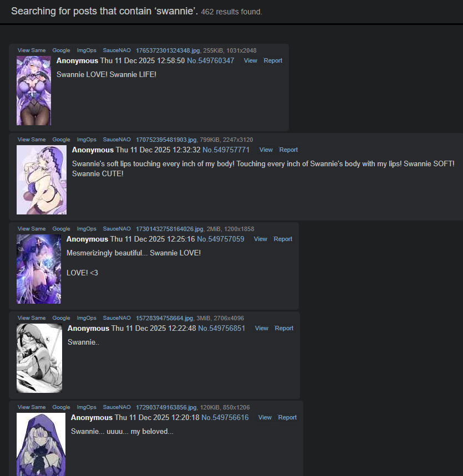The width and height of the screenshot is (463, 476).
Task: Click post number No.549757771
Action: (x=226, y=150)
